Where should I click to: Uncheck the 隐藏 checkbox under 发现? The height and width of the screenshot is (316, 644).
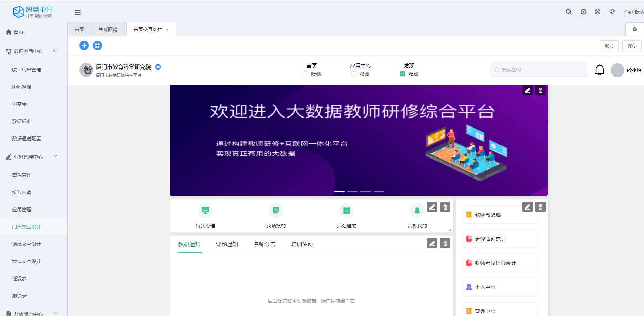click(403, 73)
